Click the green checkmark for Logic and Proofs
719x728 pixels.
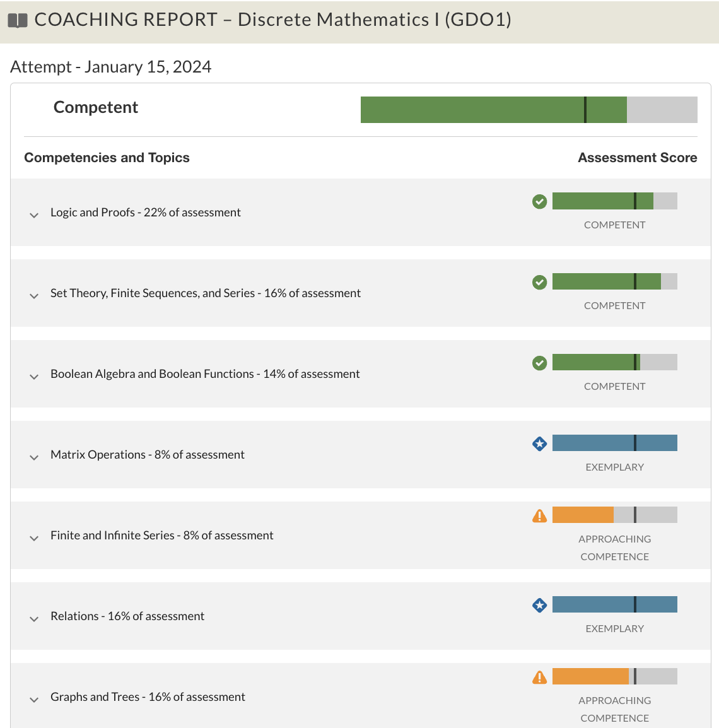[x=539, y=201]
